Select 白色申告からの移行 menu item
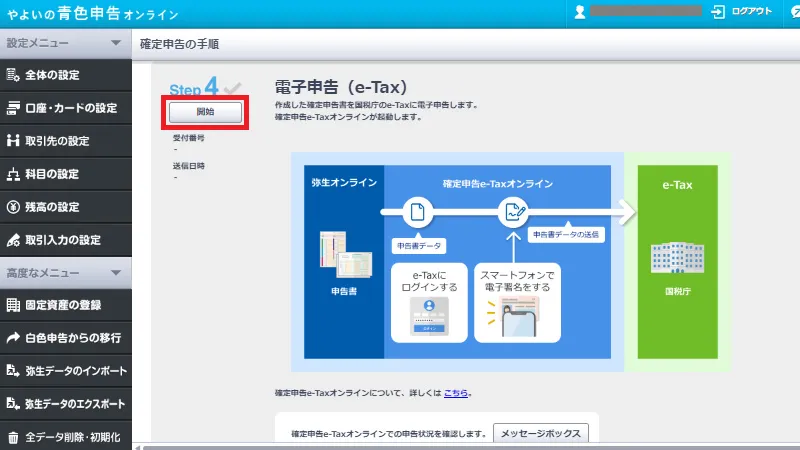 click(66, 338)
